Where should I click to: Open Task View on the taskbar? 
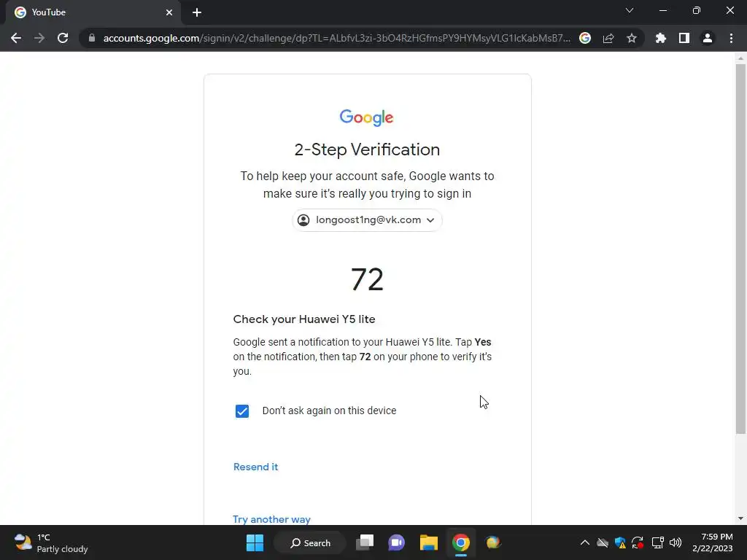tap(365, 542)
